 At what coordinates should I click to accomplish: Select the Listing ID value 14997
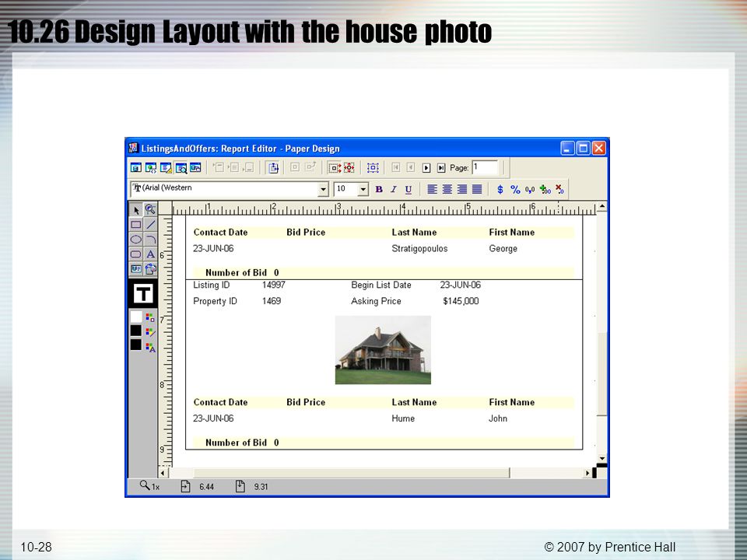(x=273, y=285)
